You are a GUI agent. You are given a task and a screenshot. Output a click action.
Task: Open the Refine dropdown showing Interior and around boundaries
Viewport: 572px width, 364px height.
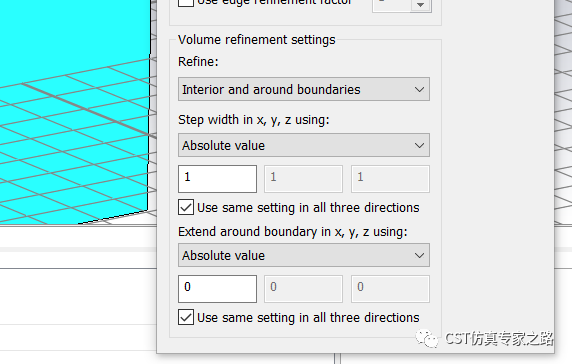[304, 89]
